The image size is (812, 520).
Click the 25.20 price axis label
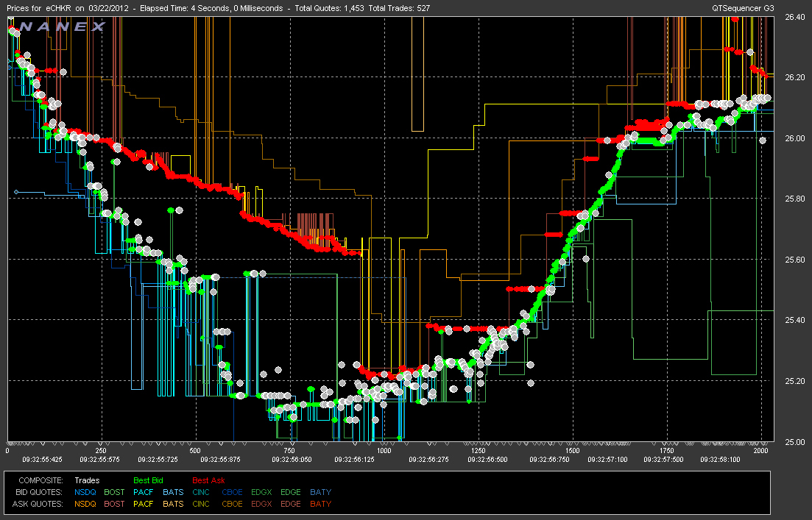coord(795,381)
